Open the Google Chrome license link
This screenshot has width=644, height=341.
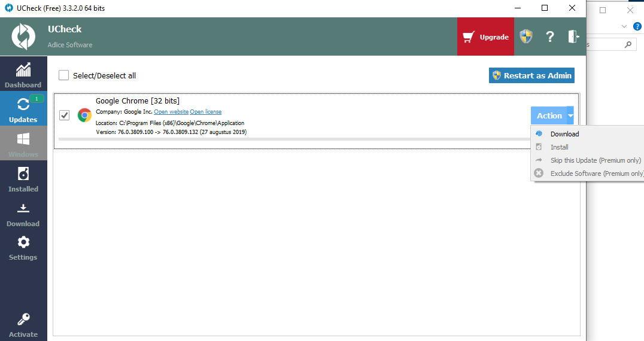205,112
